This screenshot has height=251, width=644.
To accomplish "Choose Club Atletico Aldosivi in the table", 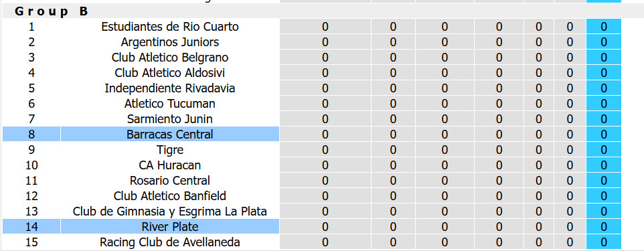I will pos(169,73).
